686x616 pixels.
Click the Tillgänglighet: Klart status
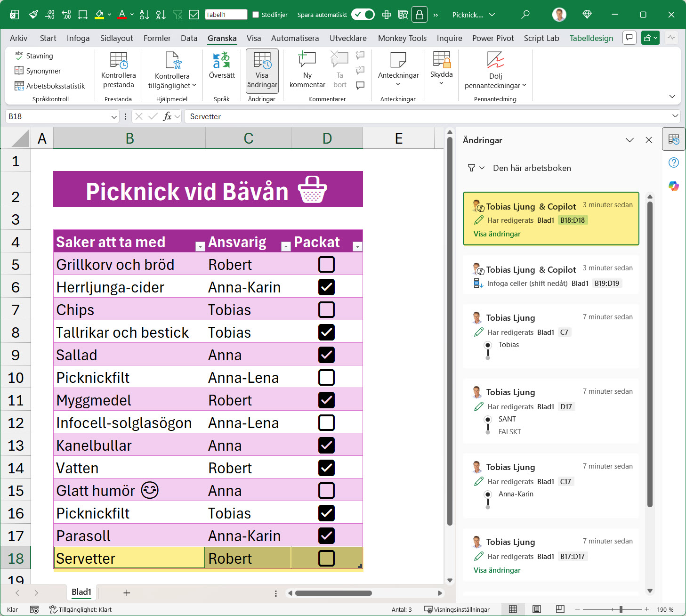(x=81, y=609)
